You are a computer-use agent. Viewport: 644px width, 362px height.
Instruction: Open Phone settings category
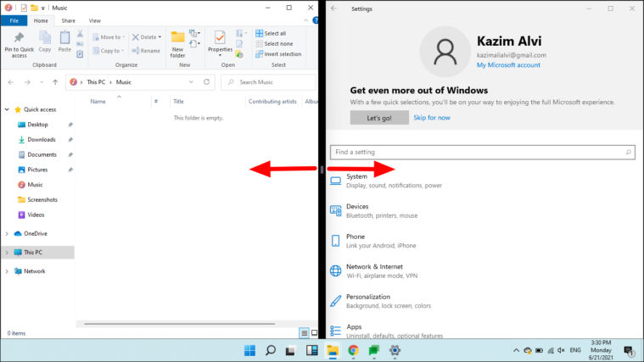pyautogui.click(x=373, y=241)
